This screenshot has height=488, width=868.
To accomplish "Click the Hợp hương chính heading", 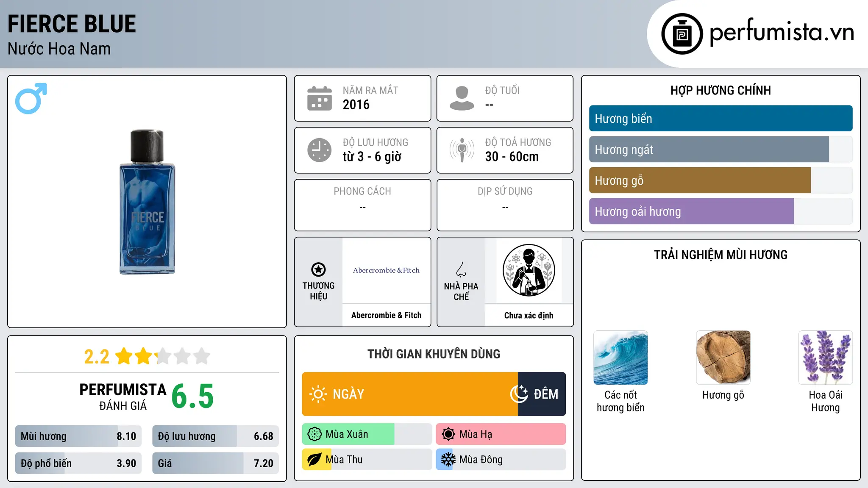I will tap(721, 90).
